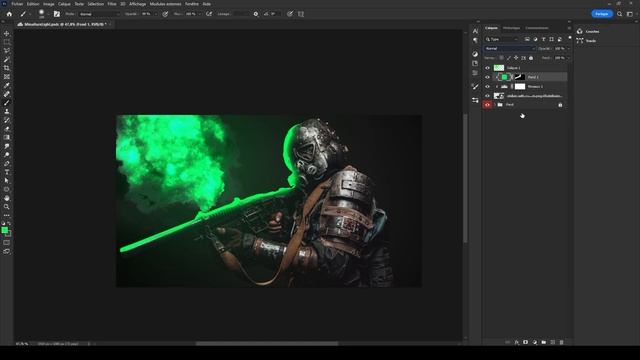Select the Hand tool
The image size is (640, 360).
[x=7, y=198]
